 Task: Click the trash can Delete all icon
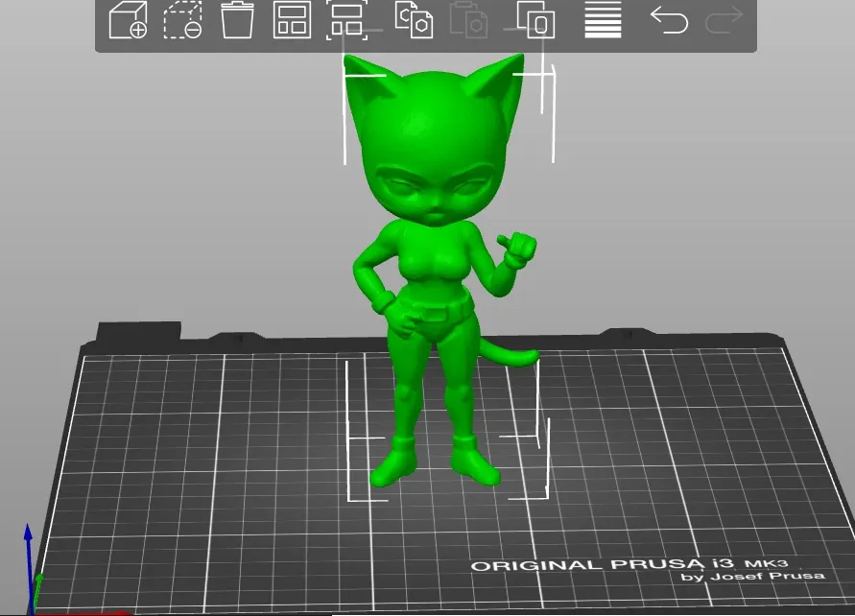pos(237,20)
